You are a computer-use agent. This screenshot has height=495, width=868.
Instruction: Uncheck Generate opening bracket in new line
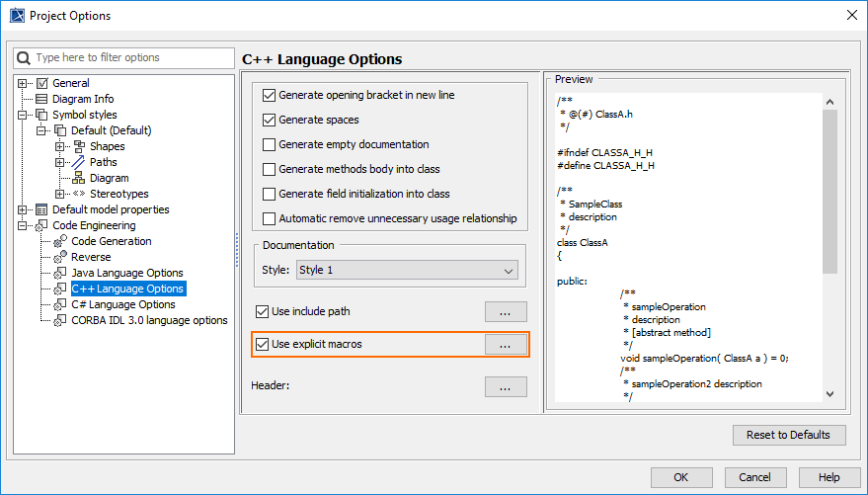point(269,96)
